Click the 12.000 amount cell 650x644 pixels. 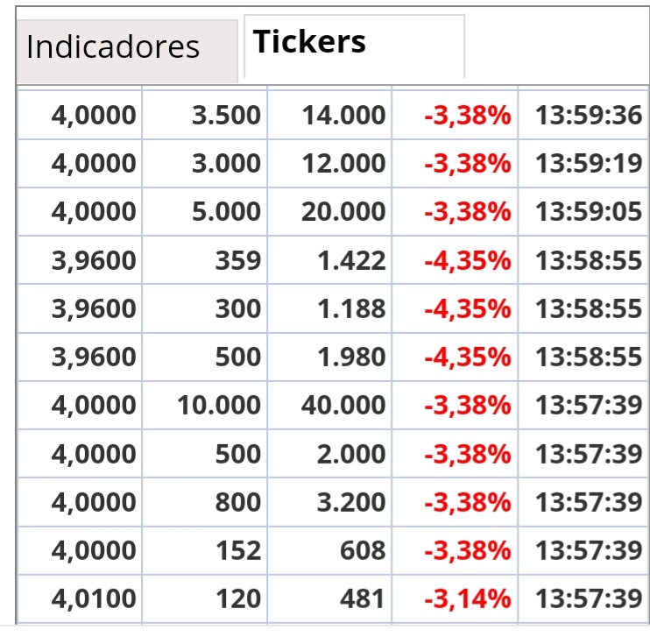tap(329, 163)
